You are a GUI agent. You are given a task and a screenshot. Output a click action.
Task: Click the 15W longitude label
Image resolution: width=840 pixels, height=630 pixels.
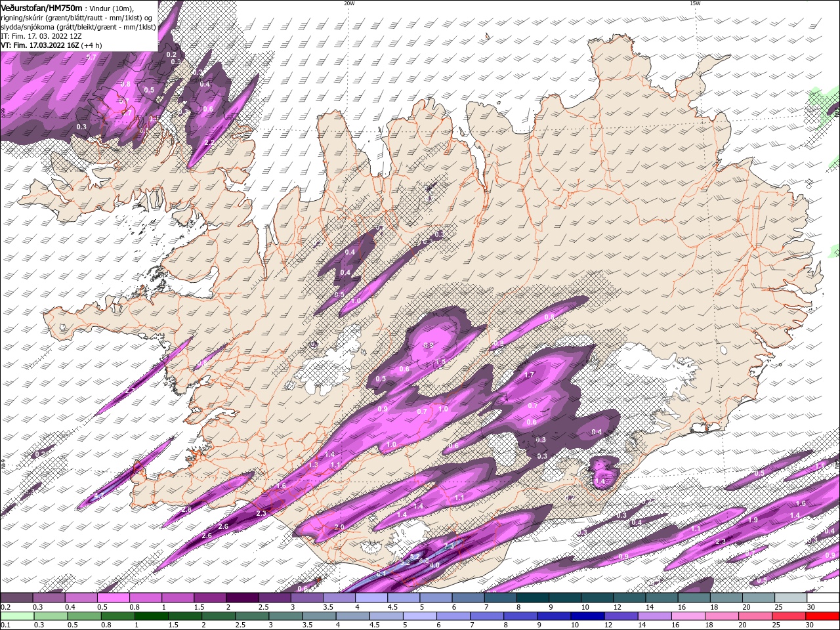pyautogui.click(x=695, y=3)
